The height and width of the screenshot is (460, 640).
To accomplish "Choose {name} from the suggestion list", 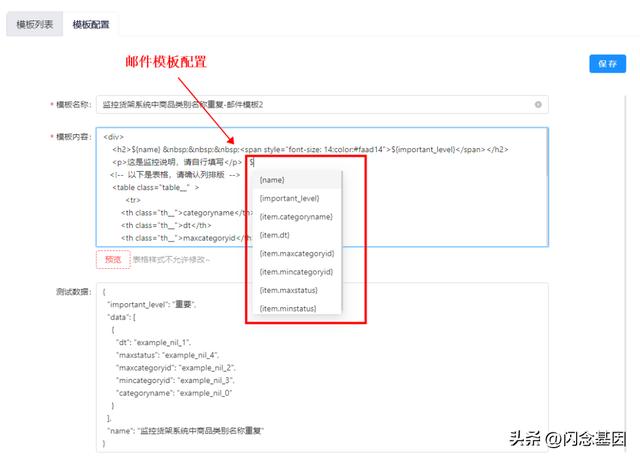I will pos(297,180).
